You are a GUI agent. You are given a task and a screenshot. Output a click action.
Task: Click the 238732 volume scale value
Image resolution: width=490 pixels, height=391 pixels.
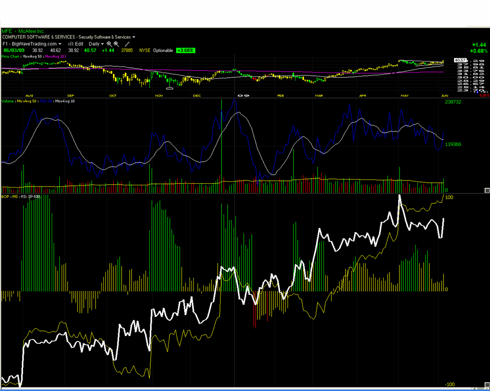(x=453, y=102)
